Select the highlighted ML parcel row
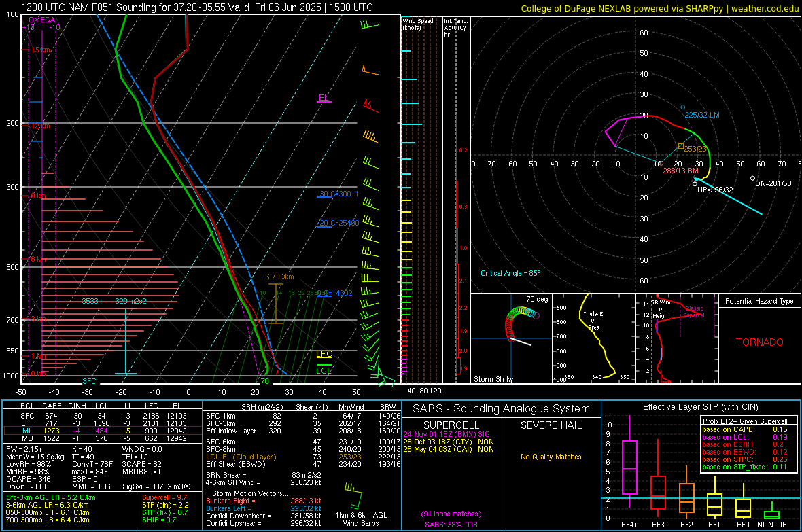Screen dimensions: 802x532 (103, 431)
